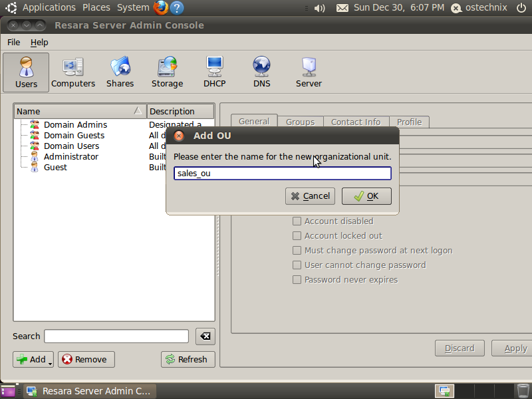The height and width of the screenshot is (399, 532).
Task: Open the Shares section
Action: (120, 72)
